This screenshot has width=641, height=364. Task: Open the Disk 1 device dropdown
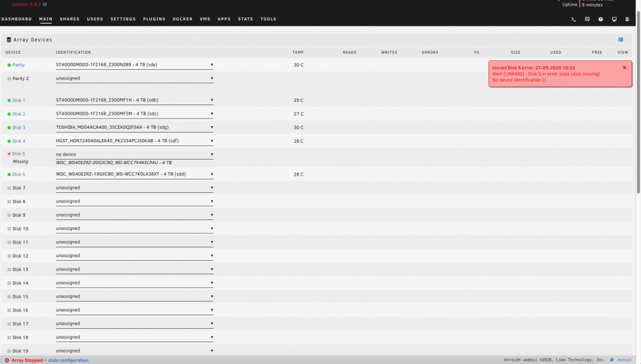tap(135, 100)
